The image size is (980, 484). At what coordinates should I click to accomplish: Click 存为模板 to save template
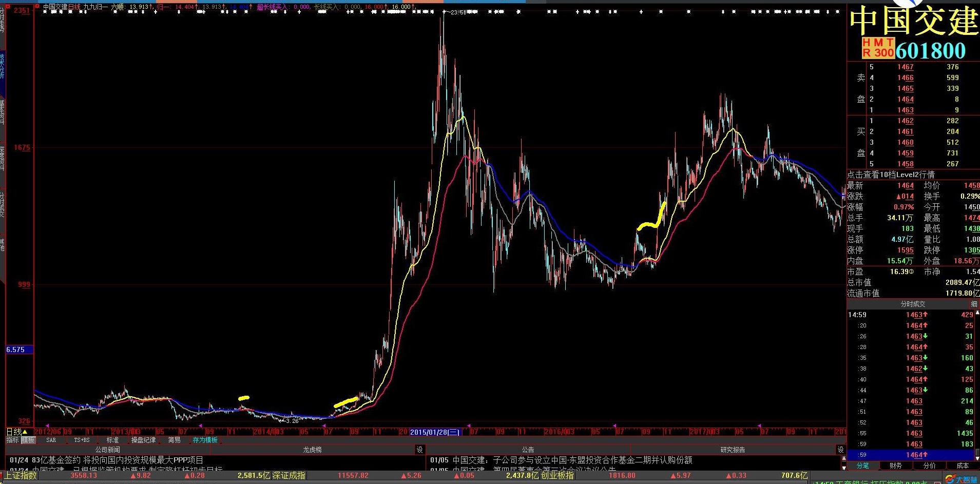click(x=205, y=440)
